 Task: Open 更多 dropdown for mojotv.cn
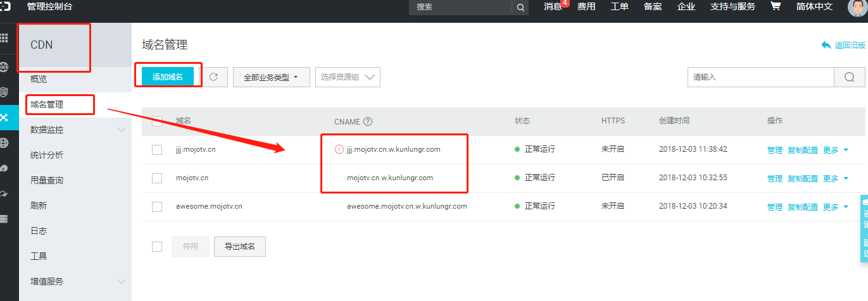pyautogui.click(x=835, y=178)
